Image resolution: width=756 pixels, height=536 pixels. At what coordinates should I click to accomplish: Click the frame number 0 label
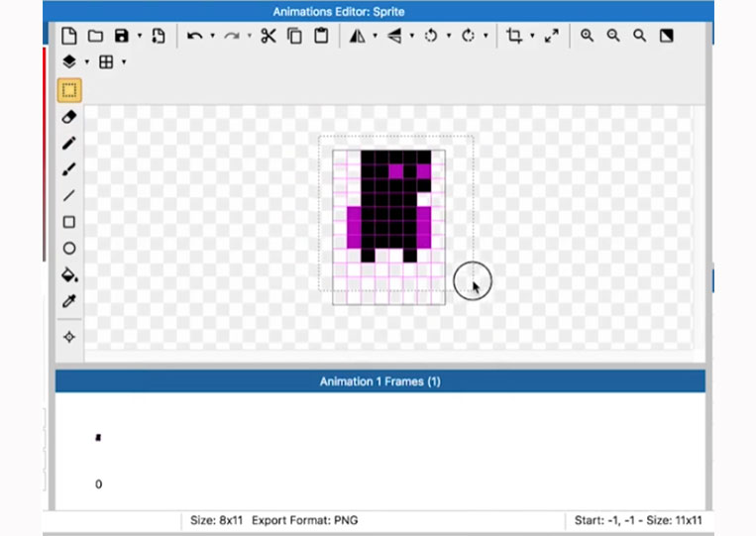pos(98,483)
